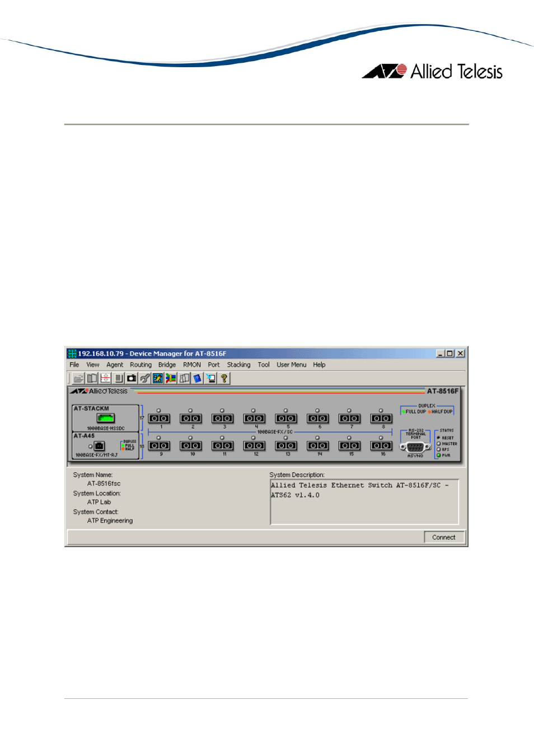Select fiber port 3 on the switch
534x756 pixels.
pyautogui.click(x=223, y=418)
